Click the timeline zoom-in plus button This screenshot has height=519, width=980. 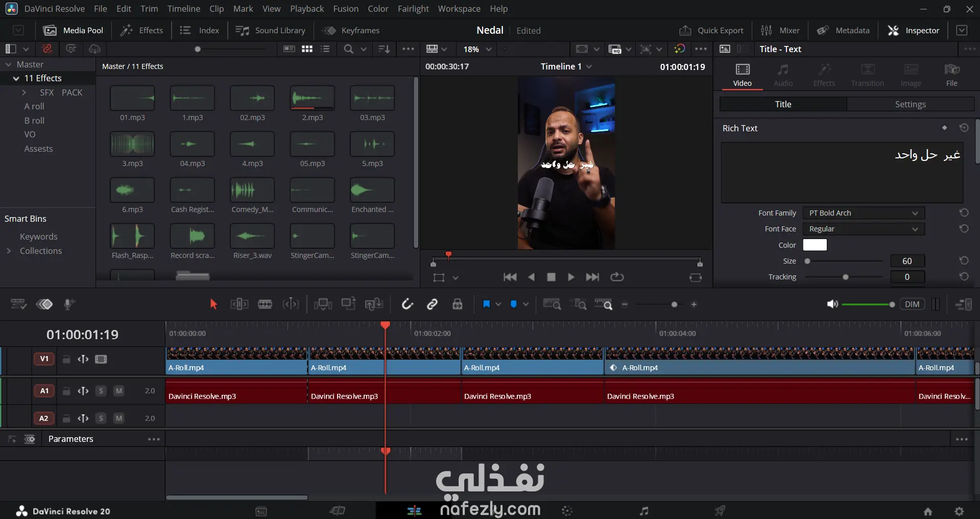694,304
